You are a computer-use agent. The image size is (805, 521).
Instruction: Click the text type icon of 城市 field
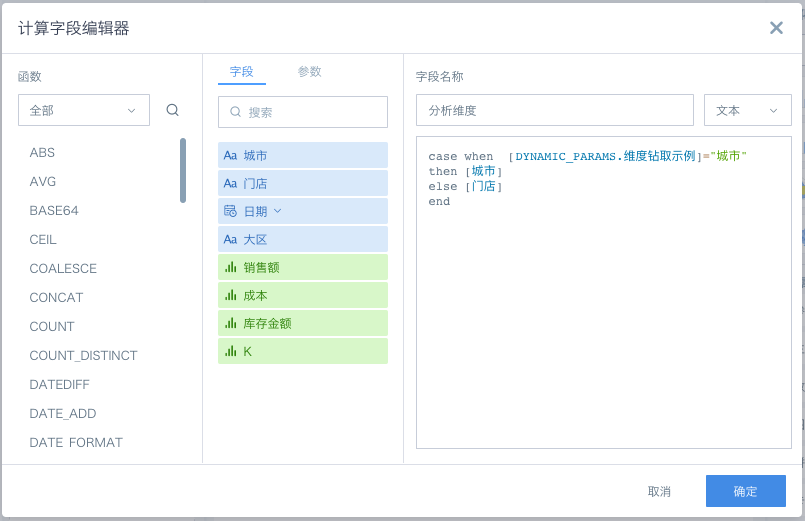(x=230, y=156)
